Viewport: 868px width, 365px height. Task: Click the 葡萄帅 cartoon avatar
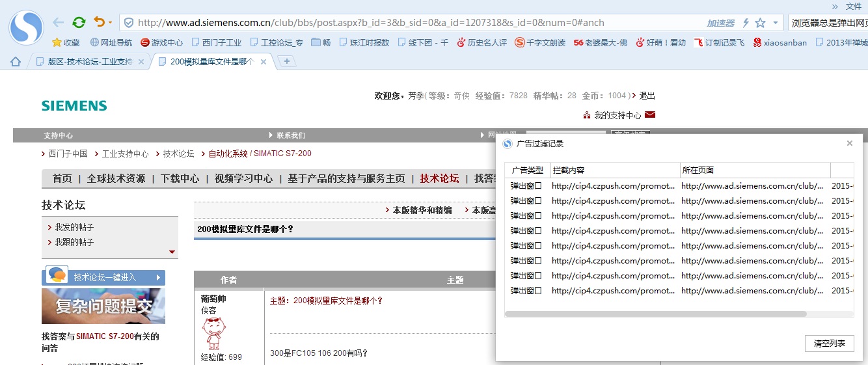click(214, 334)
